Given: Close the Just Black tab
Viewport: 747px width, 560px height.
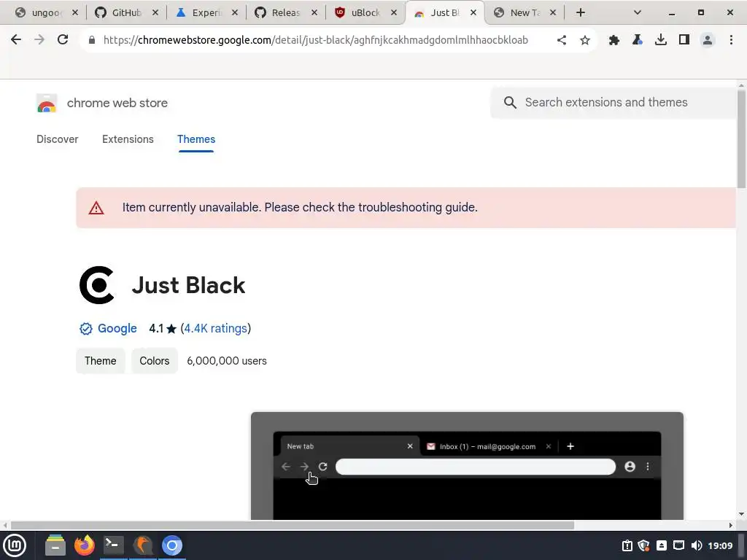Looking at the screenshot, I should point(473,13).
